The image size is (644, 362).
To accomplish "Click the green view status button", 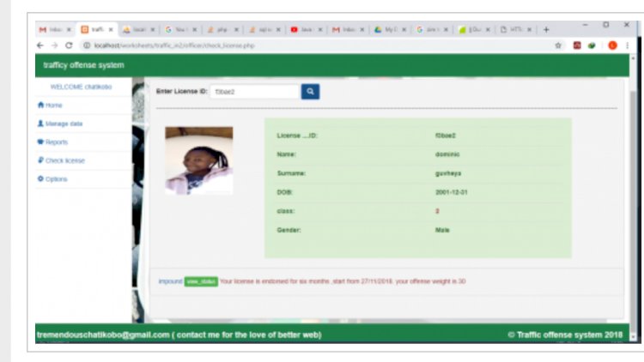I will 201,281.
